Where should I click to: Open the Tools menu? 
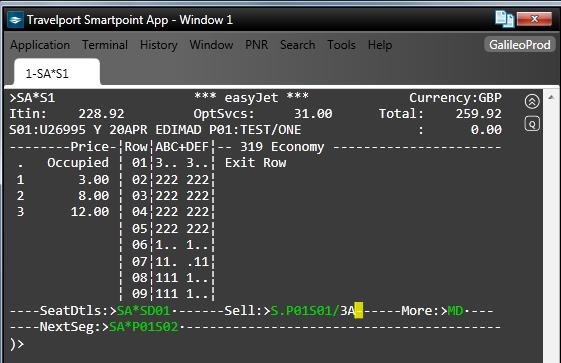342,45
